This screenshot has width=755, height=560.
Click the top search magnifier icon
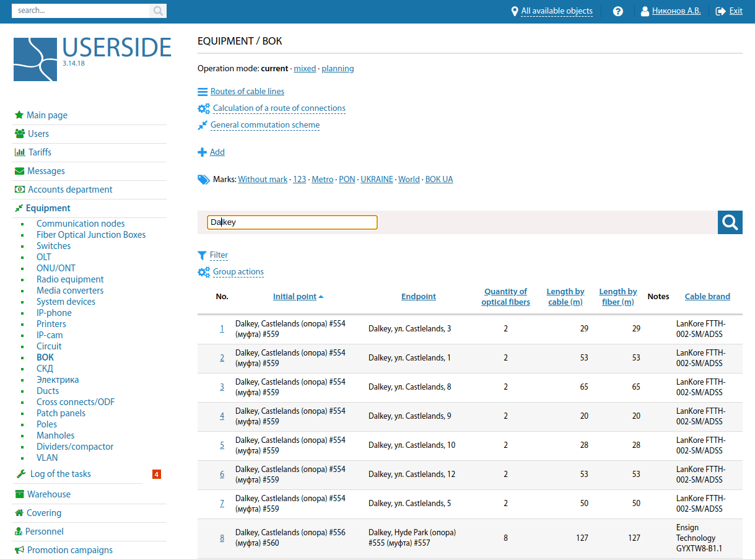158,11
